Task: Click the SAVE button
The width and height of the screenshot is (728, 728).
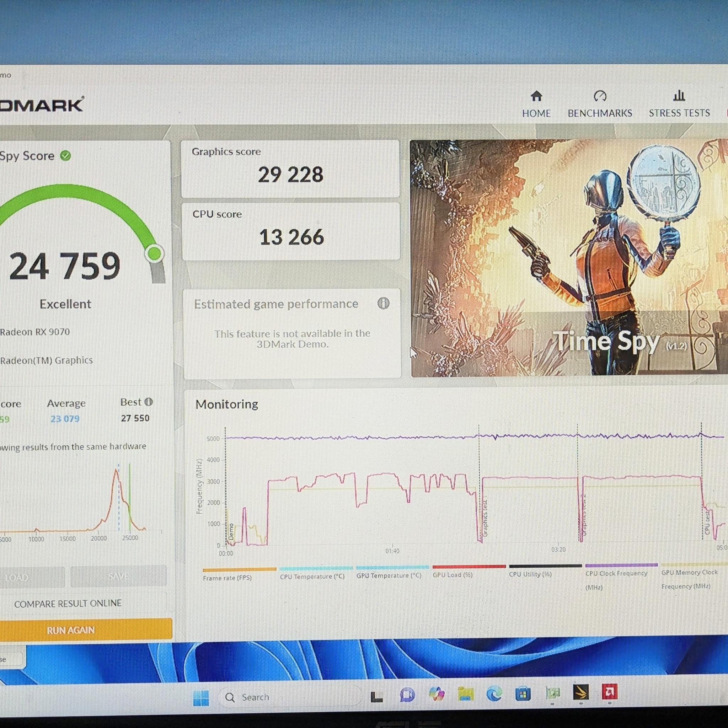Action: click(118, 576)
